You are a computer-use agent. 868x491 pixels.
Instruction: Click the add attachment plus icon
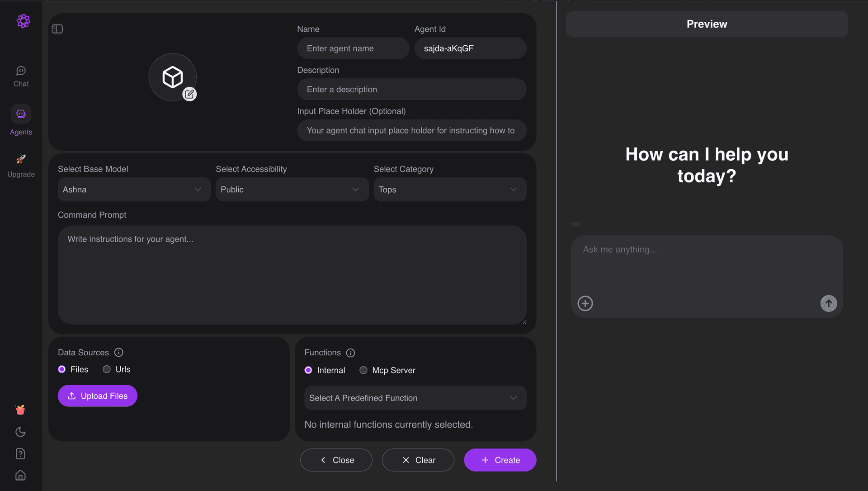coord(585,303)
